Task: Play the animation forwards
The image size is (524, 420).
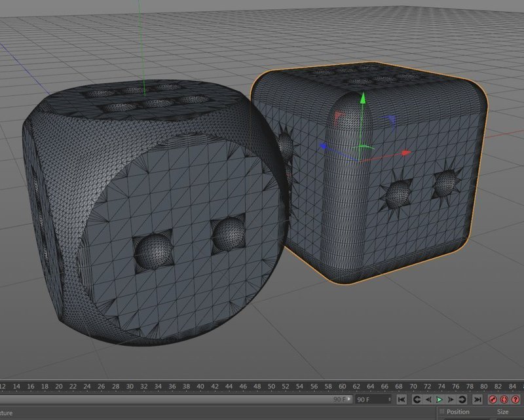Action: click(440, 399)
